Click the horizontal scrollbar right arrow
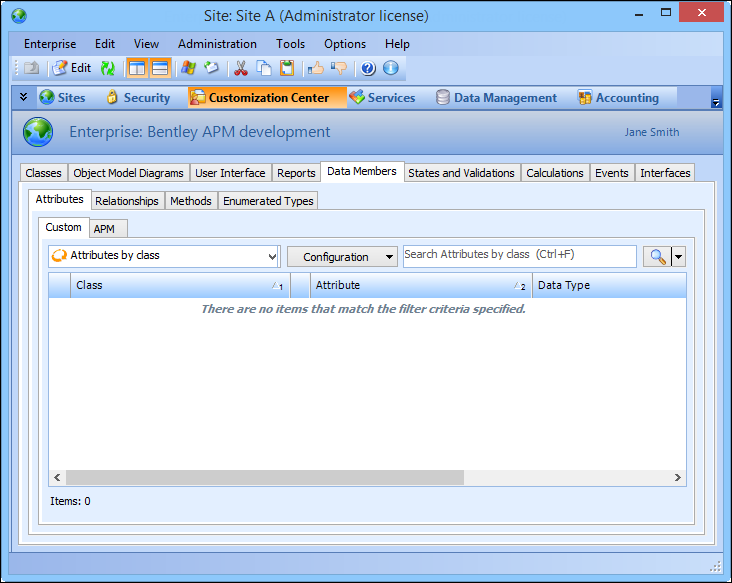Viewport: 732px width, 583px height. point(678,478)
